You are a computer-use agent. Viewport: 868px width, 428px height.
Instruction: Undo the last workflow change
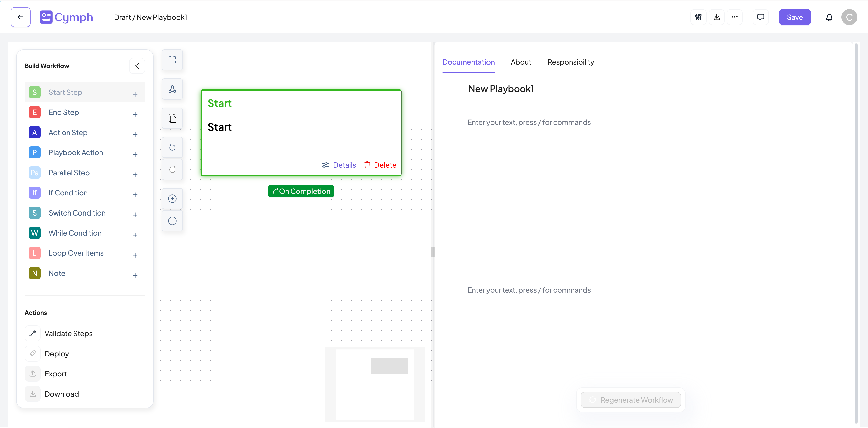[172, 147]
